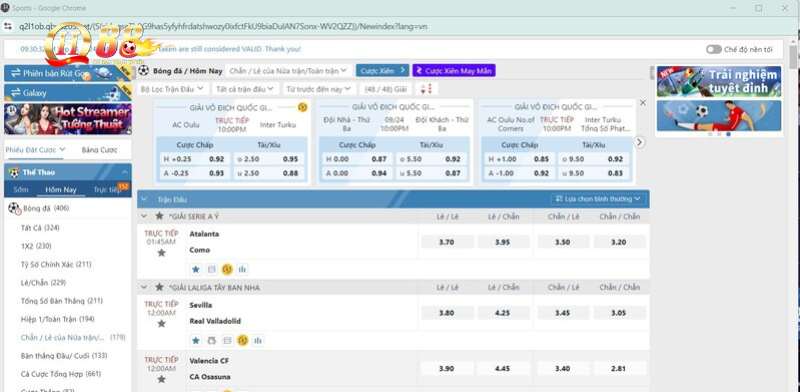This screenshot has height=392, width=800.
Task: Select Chẵn / Chẵn odds 2.81 for Valencia CF
Action: (x=619, y=369)
